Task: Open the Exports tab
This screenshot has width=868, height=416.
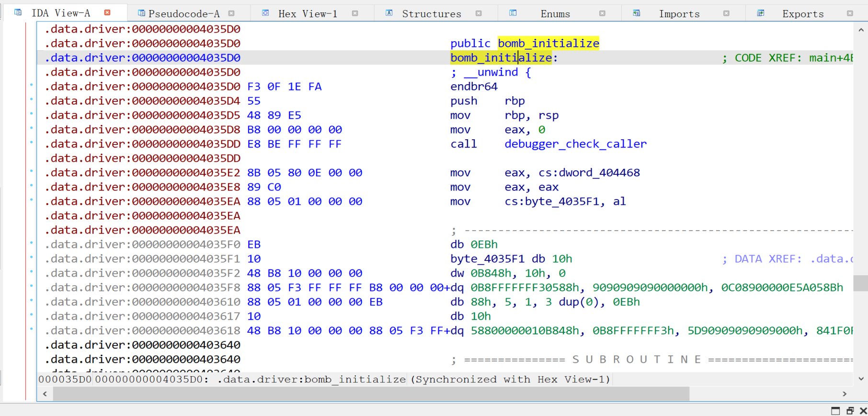Action: coord(803,13)
